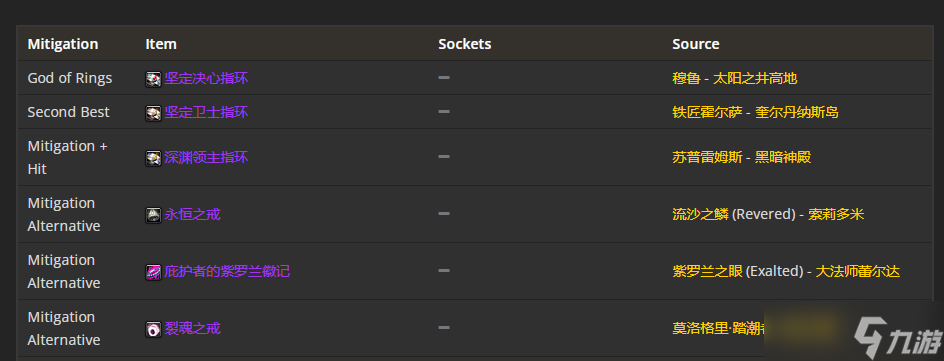The width and height of the screenshot is (944, 361).
Task: Click the Source column header
Action: pyautogui.click(x=696, y=44)
